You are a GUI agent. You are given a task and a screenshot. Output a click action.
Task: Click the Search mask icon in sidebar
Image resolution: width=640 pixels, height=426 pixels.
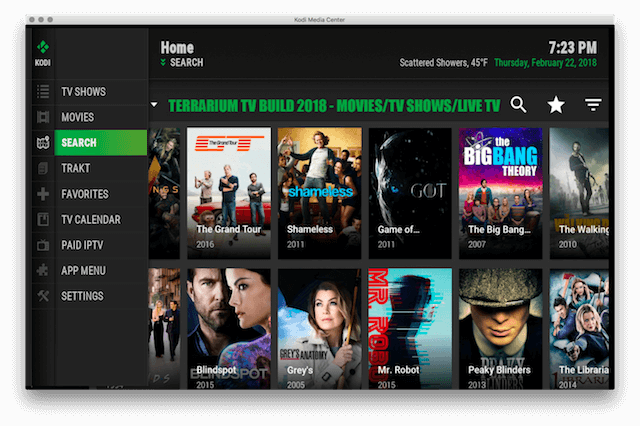tap(43, 142)
